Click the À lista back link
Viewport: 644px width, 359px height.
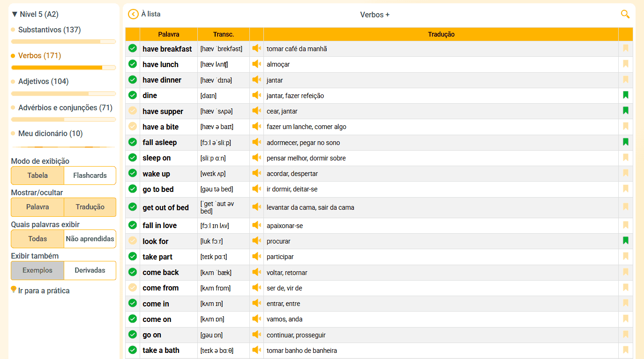tap(150, 14)
